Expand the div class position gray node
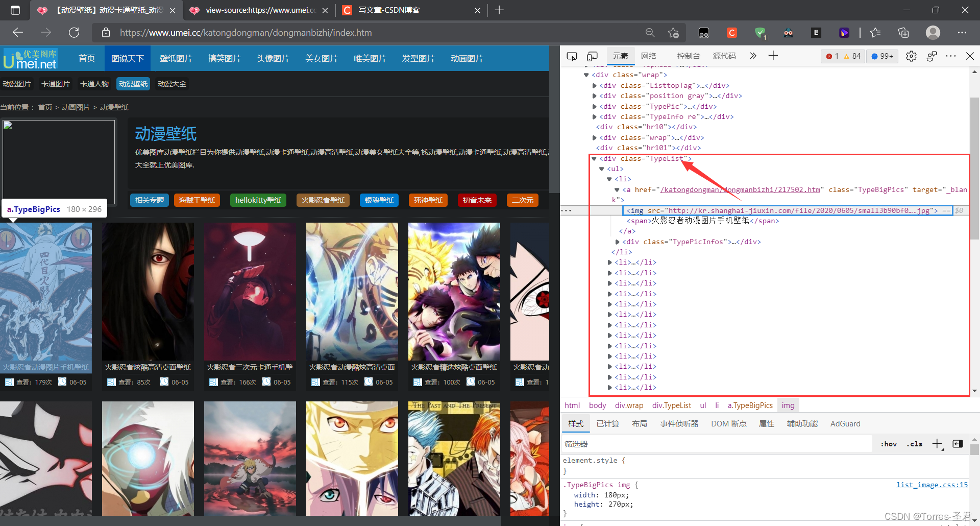This screenshot has height=526, width=980. [x=594, y=96]
